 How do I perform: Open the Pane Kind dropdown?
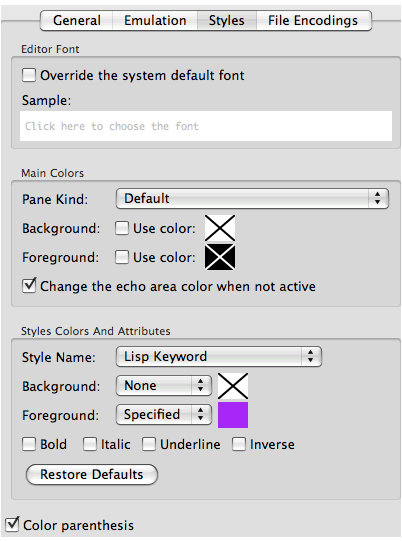click(x=252, y=198)
